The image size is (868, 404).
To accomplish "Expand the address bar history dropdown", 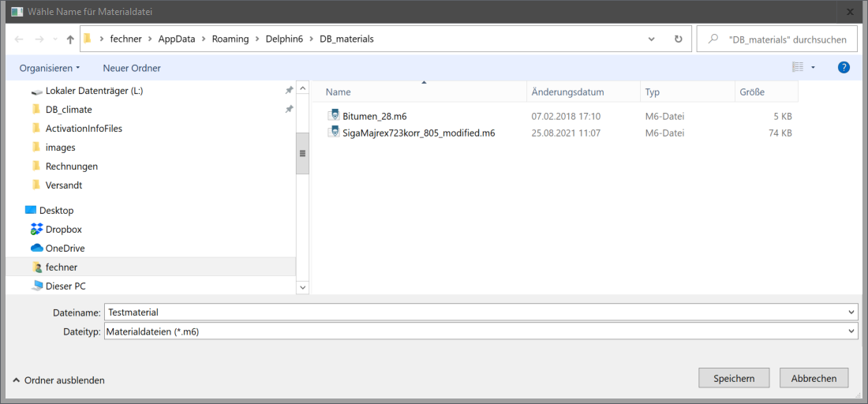I will (653, 39).
